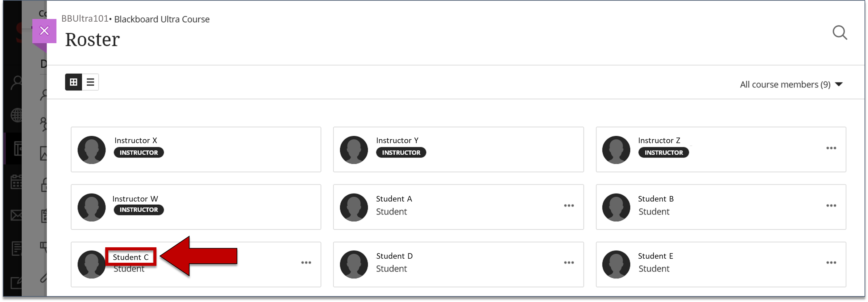
Task: Open more options menu for Student C
Action: (306, 262)
